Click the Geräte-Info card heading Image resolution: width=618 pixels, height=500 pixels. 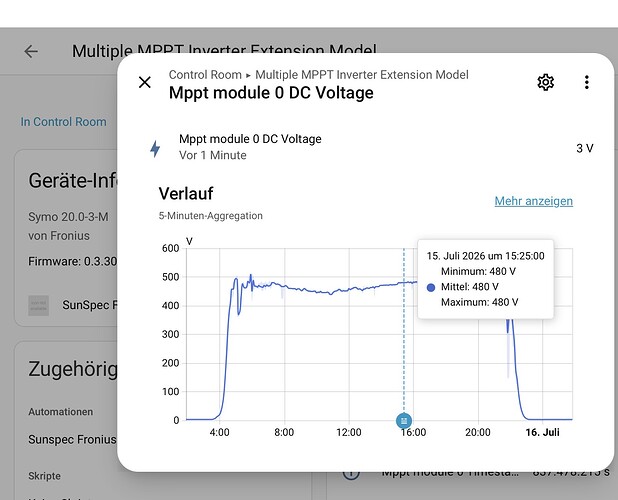click(73, 180)
